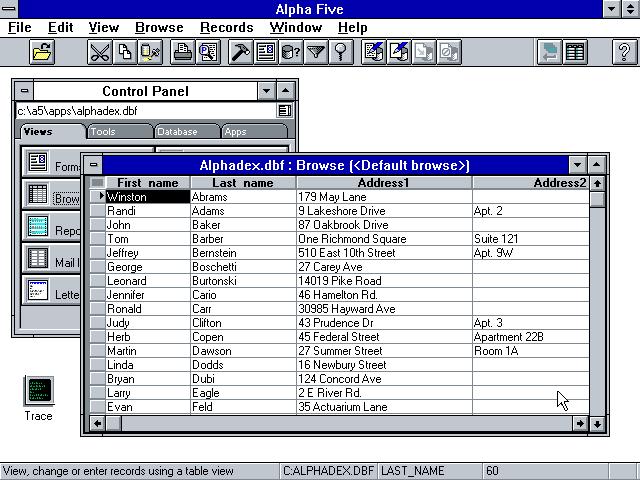Click the cell containing Dawson
This screenshot has width=640, height=480.
pos(243,351)
